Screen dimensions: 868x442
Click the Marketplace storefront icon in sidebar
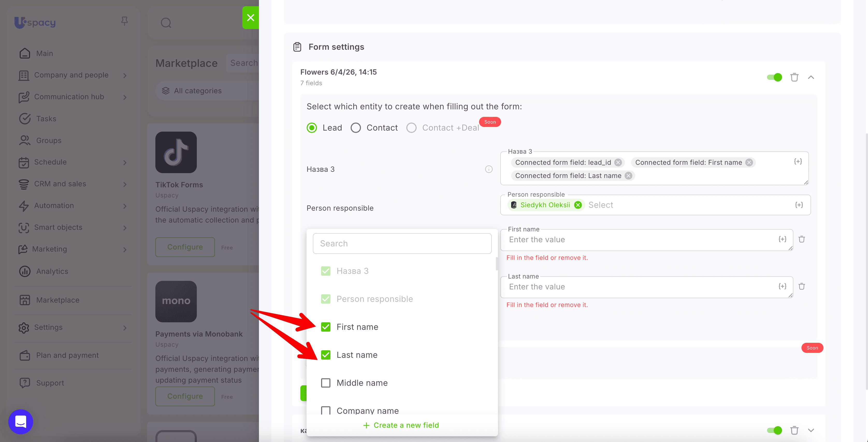(x=25, y=300)
